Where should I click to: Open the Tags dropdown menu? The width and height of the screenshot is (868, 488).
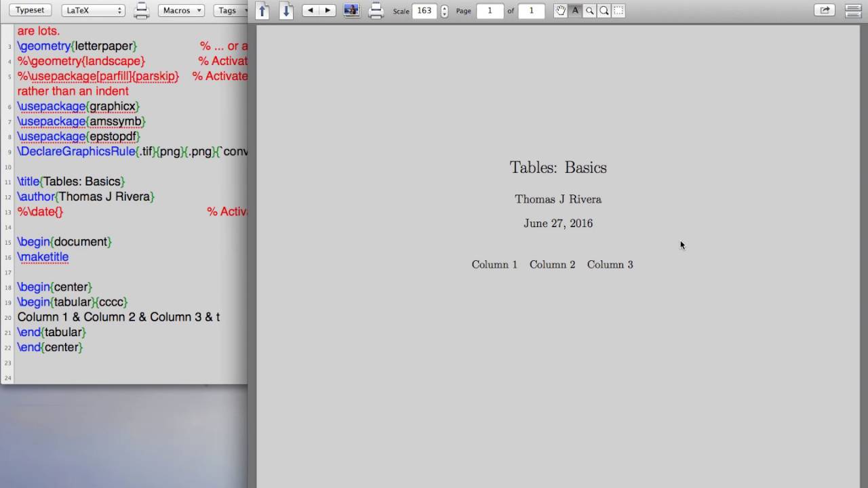(231, 10)
